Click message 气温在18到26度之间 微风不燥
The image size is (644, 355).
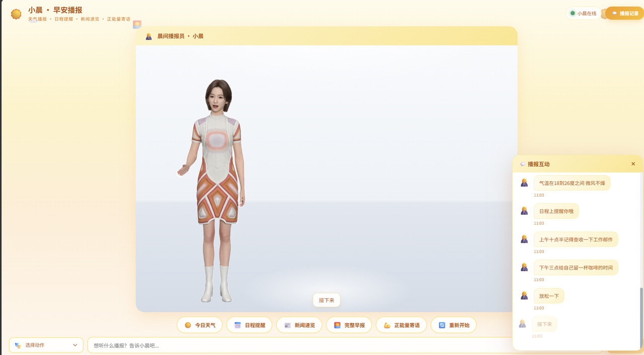coord(572,183)
